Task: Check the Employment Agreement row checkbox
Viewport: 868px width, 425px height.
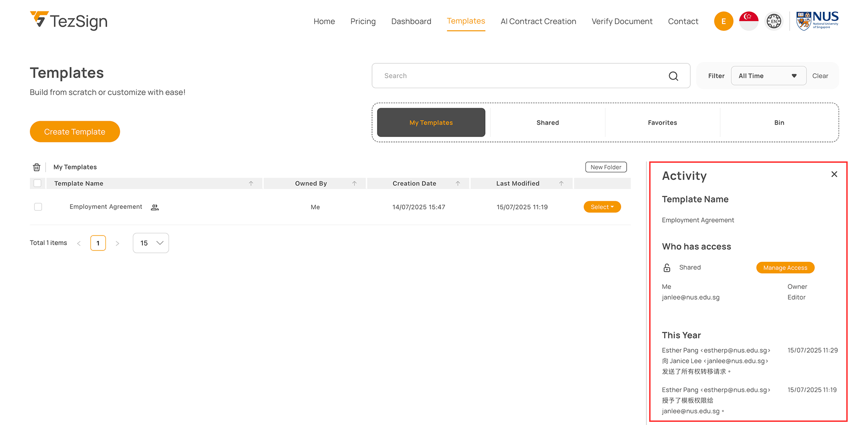Action: pyautogui.click(x=38, y=207)
